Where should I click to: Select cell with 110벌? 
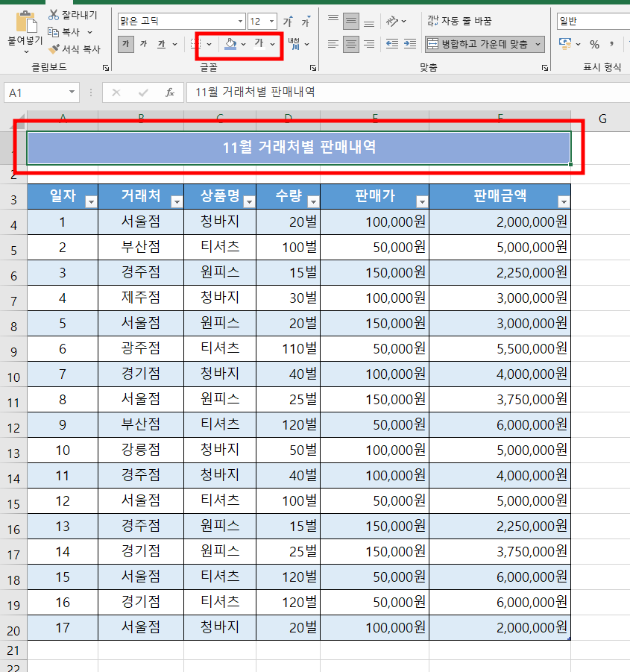[289, 348]
